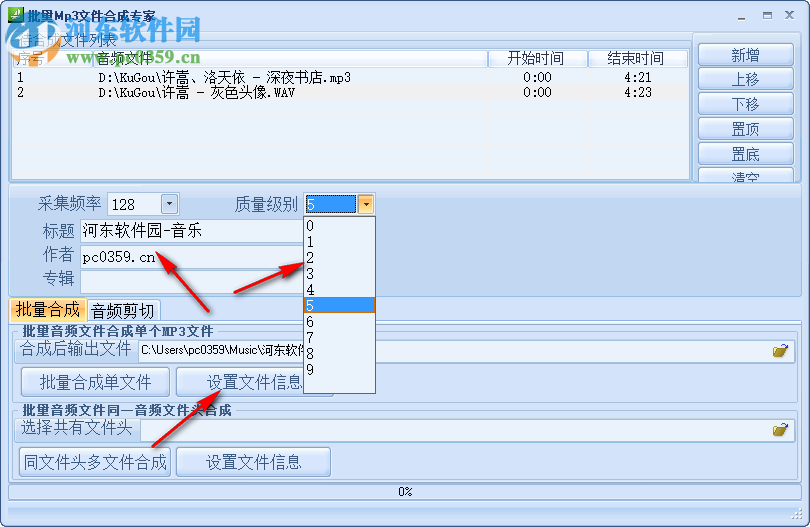Click 批量合成单文件 button
Image resolution: width=810 pixels, height=527 pixels.
96,382
